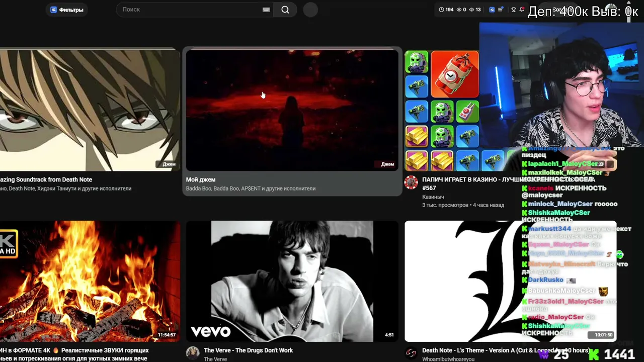
Task: Click Badda Boo, AP$ENT artists line
Action: (251, 189)
